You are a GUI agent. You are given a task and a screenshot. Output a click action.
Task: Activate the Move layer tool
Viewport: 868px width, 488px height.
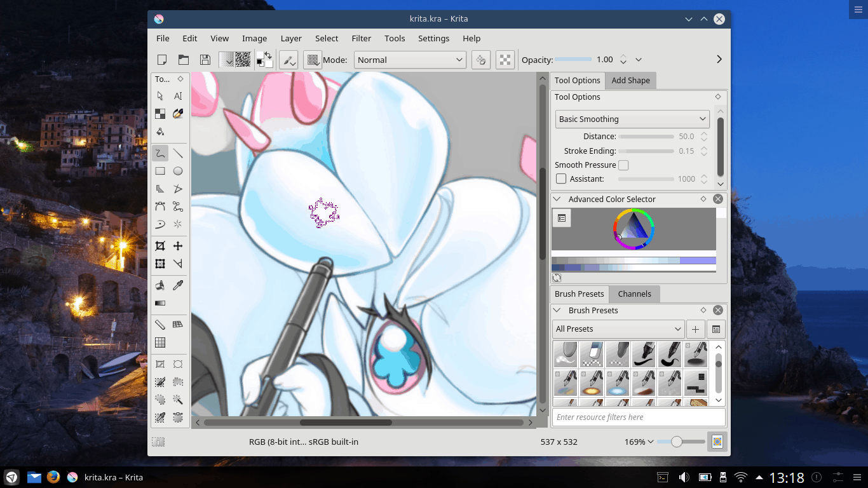click(x=178, y=246)
